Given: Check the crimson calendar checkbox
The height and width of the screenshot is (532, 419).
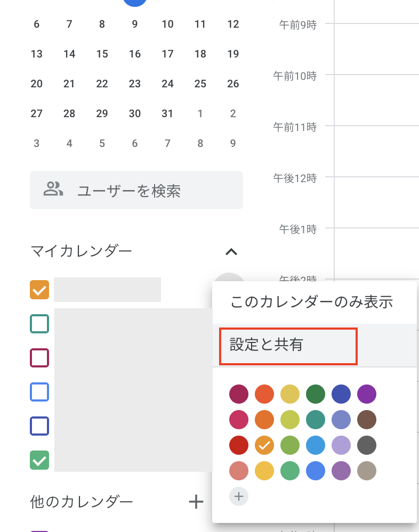Looking at the screenshot, I should (x=39, y=358).
